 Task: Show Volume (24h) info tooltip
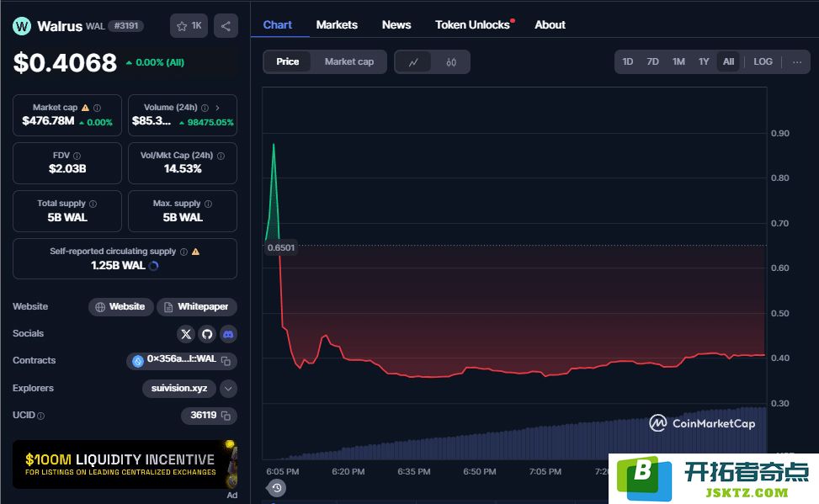tap(205, 108)
